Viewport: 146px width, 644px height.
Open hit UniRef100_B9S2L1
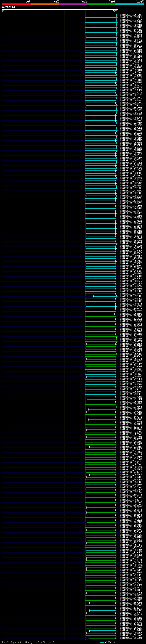coord(131,17)
